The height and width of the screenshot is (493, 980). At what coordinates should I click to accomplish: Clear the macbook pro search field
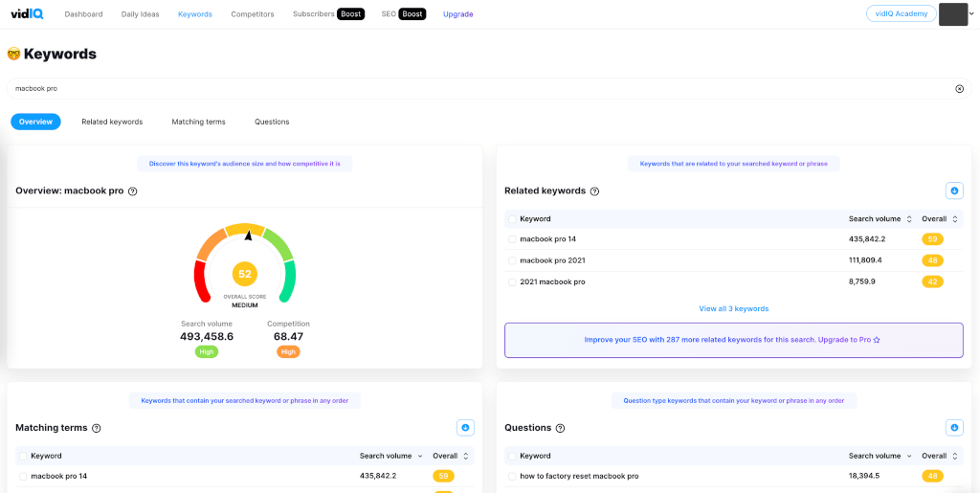pyautogui.click(x=959, y=88)
